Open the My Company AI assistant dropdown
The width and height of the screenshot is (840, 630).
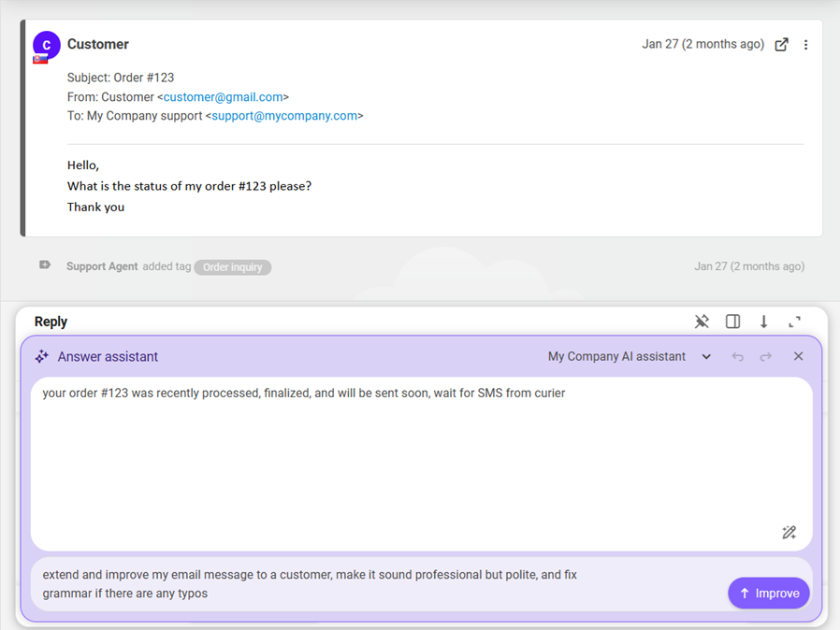(x=629, y=356)
